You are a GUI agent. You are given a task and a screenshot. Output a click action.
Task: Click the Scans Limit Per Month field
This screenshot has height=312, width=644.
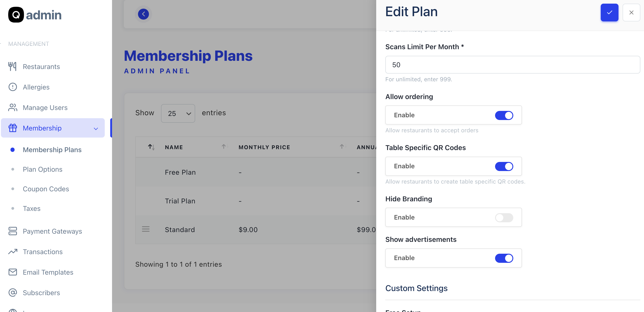[x=513, y=65]
